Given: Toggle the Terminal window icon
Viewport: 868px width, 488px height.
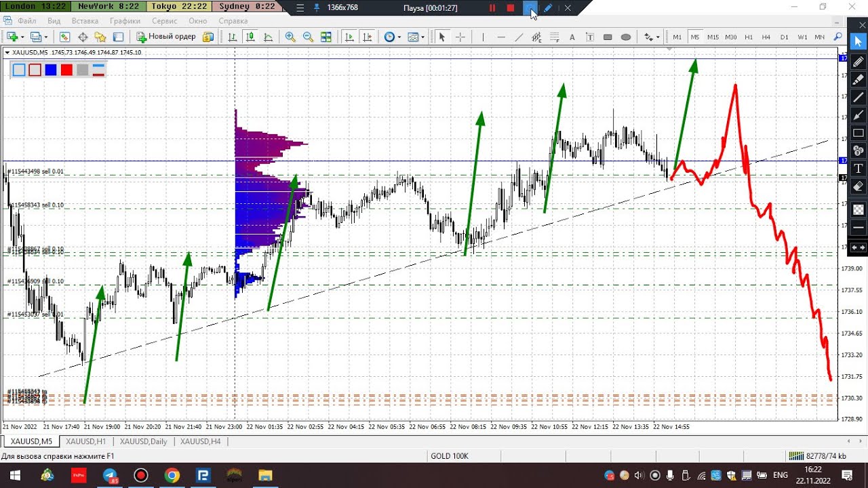Looking at the screenshot, I should point(118,37).
